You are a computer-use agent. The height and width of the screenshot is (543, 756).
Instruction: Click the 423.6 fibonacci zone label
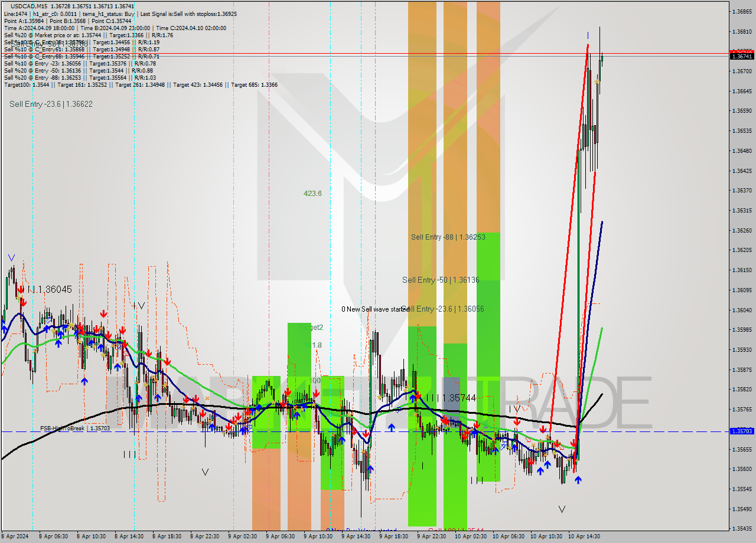(312, 193)
